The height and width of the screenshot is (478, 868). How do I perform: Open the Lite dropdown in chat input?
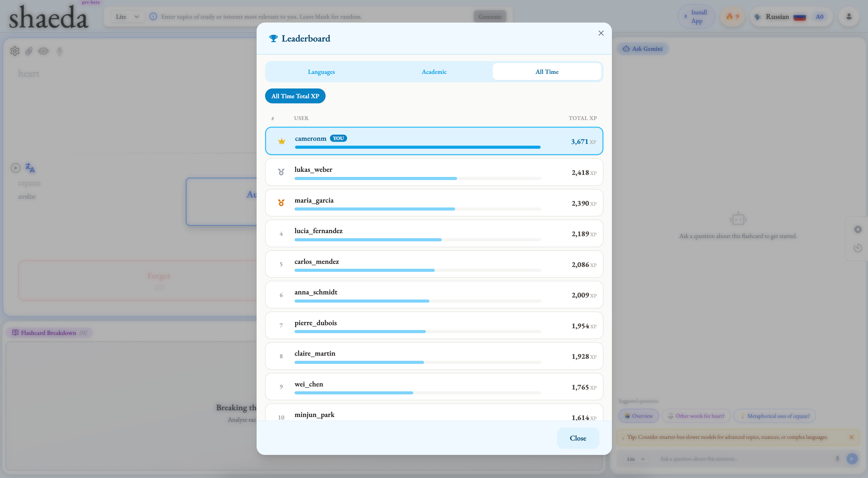click(635, 459)
